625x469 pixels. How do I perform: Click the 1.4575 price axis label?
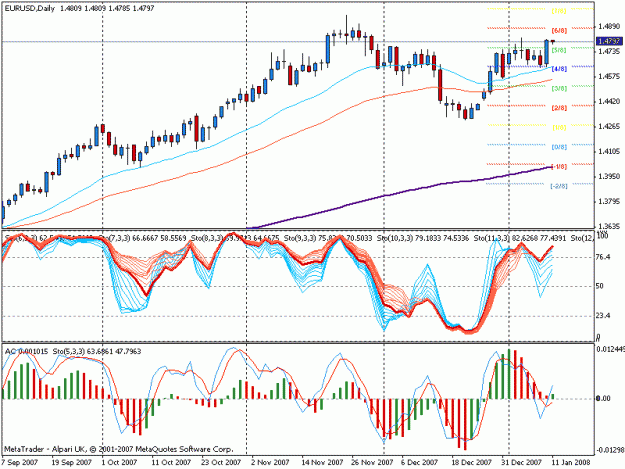[609, 76]
